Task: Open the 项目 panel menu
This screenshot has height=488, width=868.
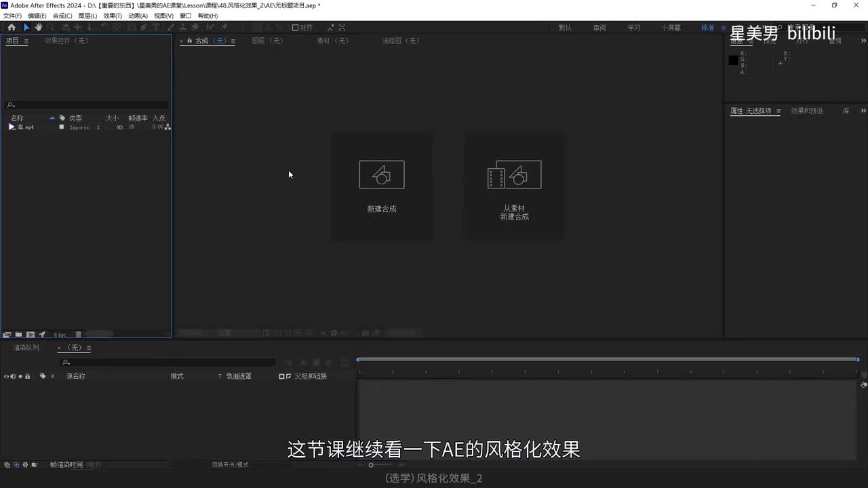Action: (x=26, y=41)
